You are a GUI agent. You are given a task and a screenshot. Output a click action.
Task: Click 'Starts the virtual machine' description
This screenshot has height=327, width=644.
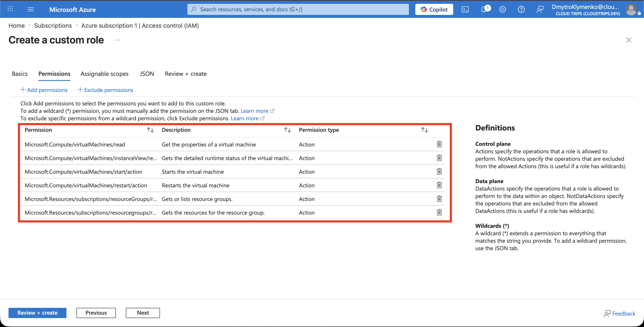193,172
